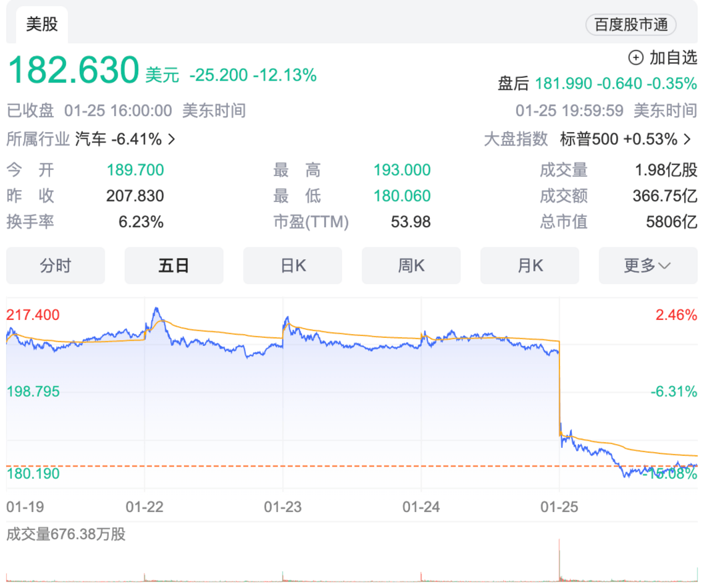Open the 周K chart tab

click(411, 265)
